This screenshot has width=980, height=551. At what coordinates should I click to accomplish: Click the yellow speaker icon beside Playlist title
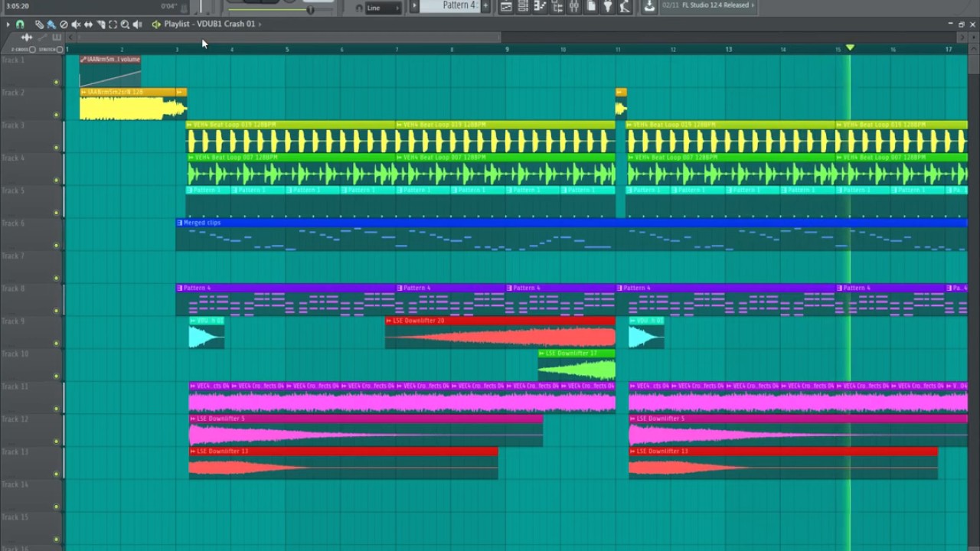(x=156, y=24)
